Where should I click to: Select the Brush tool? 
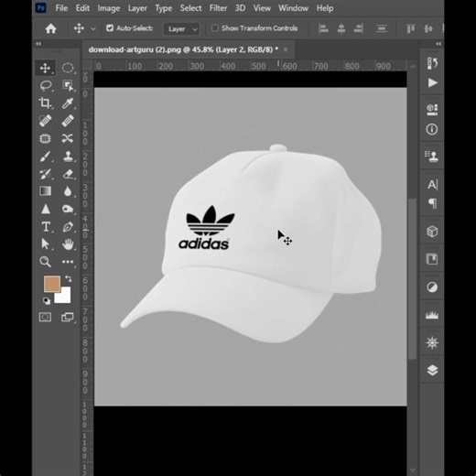tap(45, 157)
